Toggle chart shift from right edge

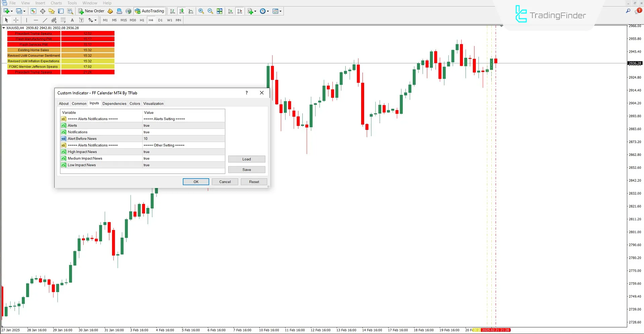pos(240,11)
